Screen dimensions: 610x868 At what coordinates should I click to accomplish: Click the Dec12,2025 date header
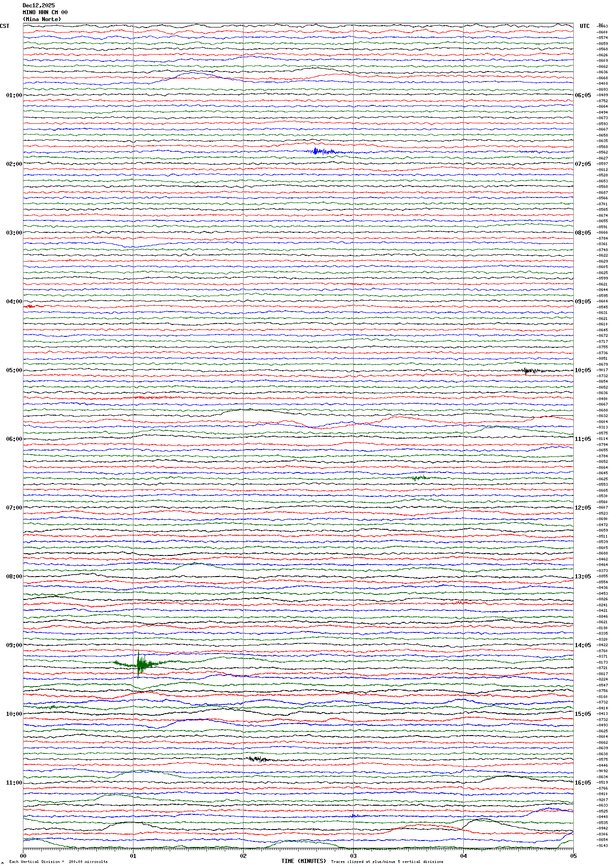[39, 5]
